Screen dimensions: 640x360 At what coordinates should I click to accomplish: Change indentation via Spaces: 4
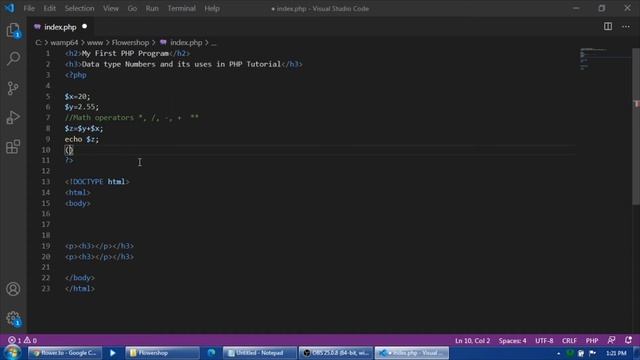(512, 340)
